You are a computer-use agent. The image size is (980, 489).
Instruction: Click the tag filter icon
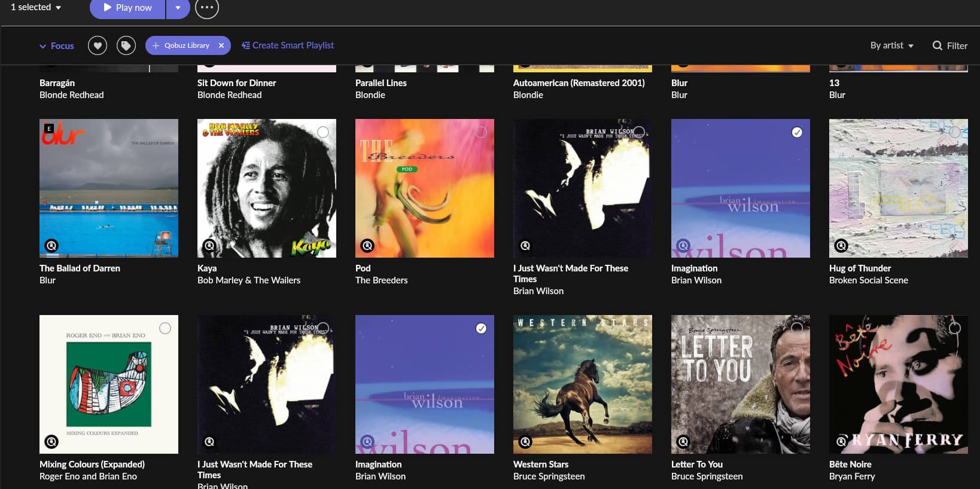click(x=126, y=45)
